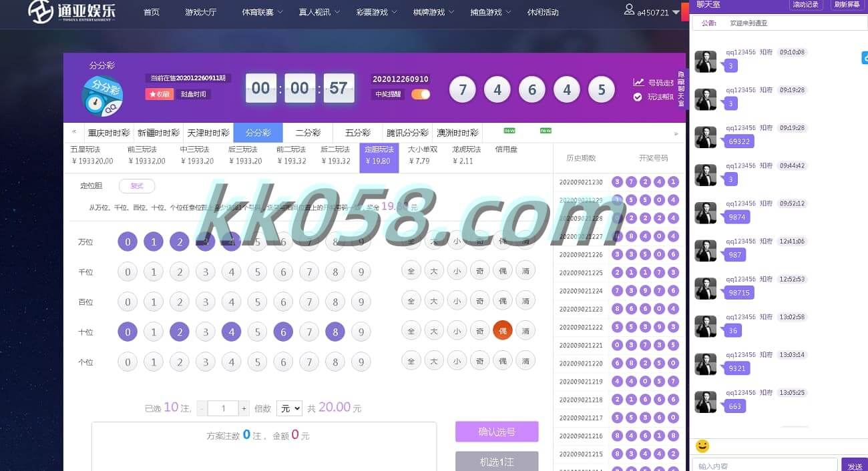Click the user account icon beside a450721
The image size is (868, 471).
click(629, 10)
